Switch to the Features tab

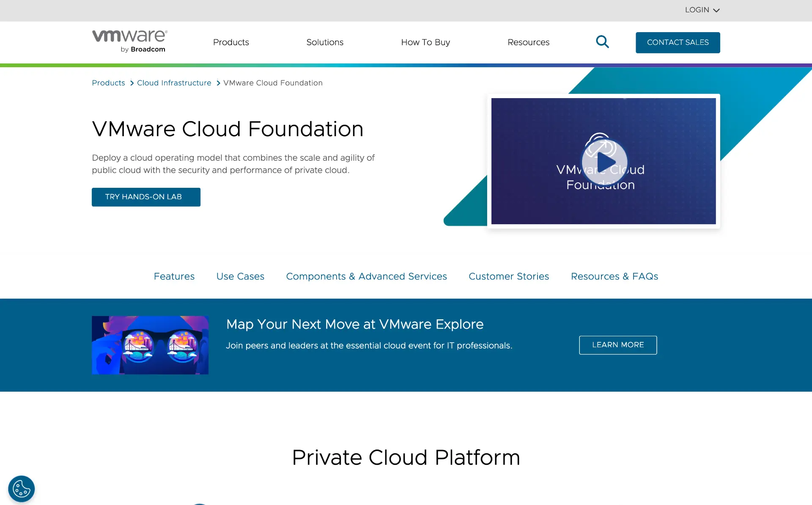point(174,276)
